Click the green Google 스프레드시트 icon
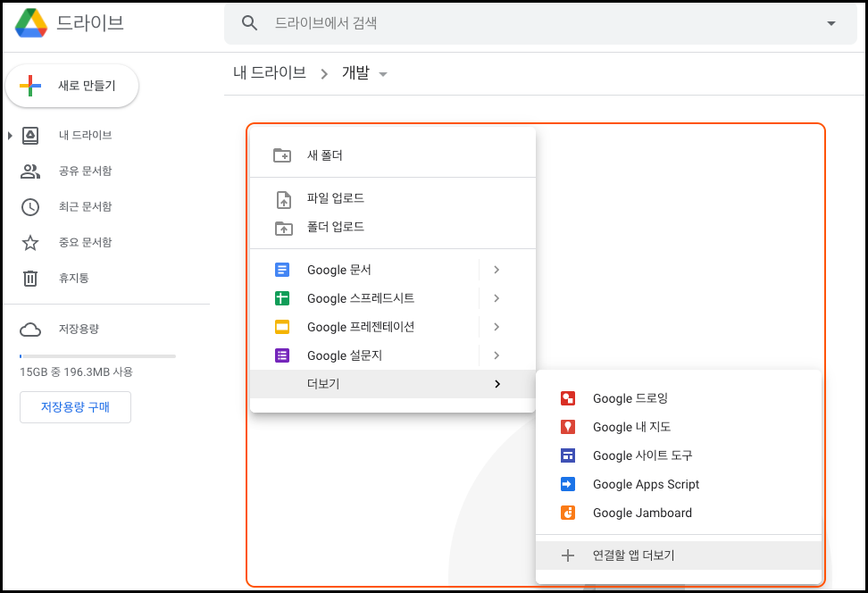 tap(282, 298)
